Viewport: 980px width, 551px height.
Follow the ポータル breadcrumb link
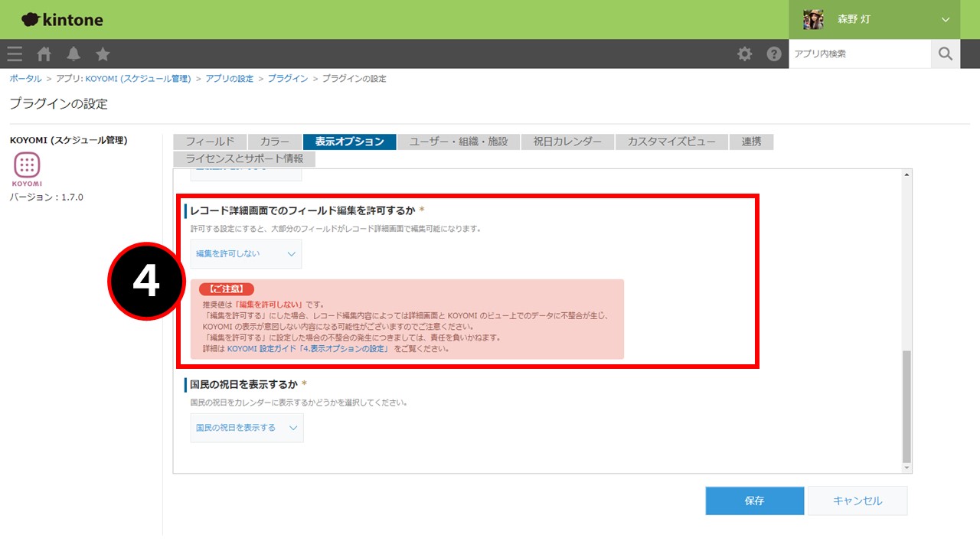tap(25, 79)
